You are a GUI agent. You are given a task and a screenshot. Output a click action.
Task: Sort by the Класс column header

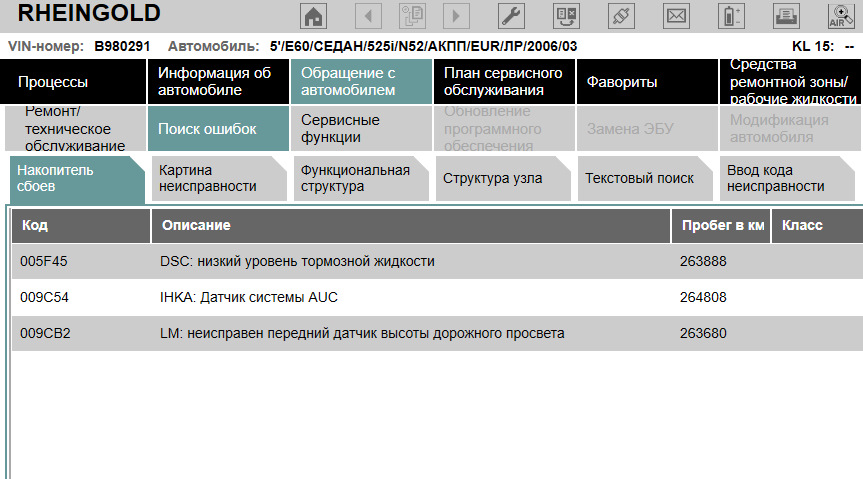coord(817,225)
